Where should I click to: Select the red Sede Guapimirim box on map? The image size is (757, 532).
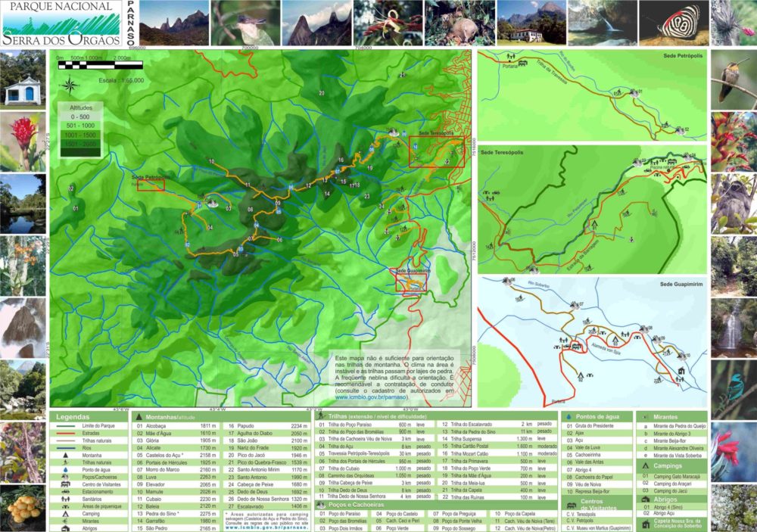(411, 282)
